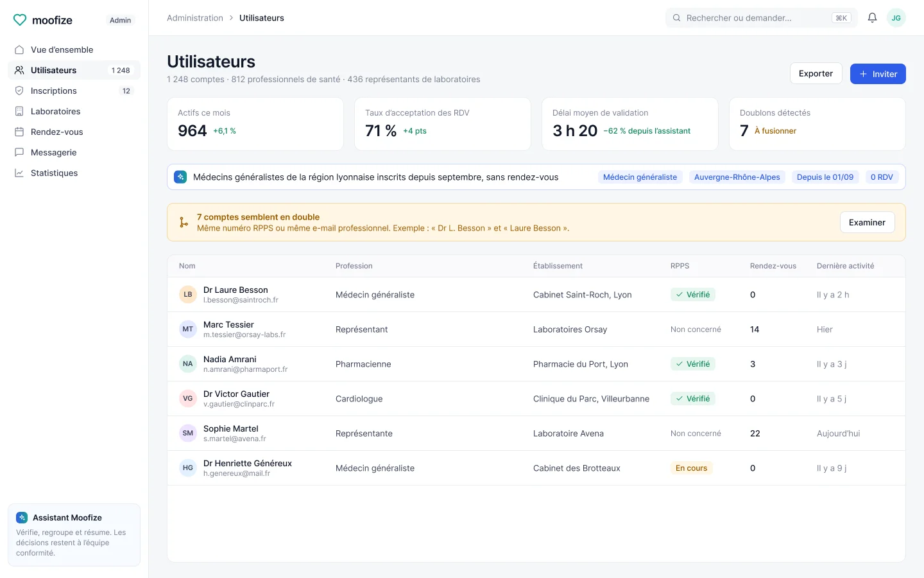The image size is (924, 578).
Task: Click the 0 RDV filter chip
Action: coord(882,177)
